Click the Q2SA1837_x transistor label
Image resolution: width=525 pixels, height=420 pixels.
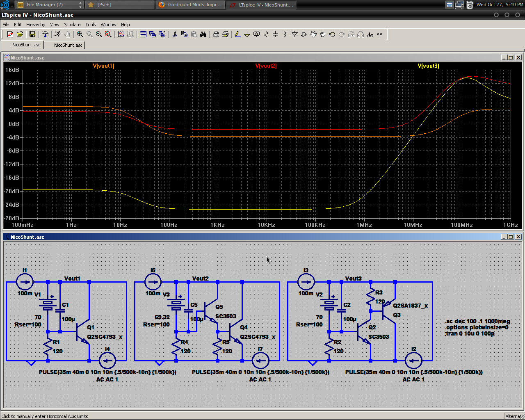[410, 306]
